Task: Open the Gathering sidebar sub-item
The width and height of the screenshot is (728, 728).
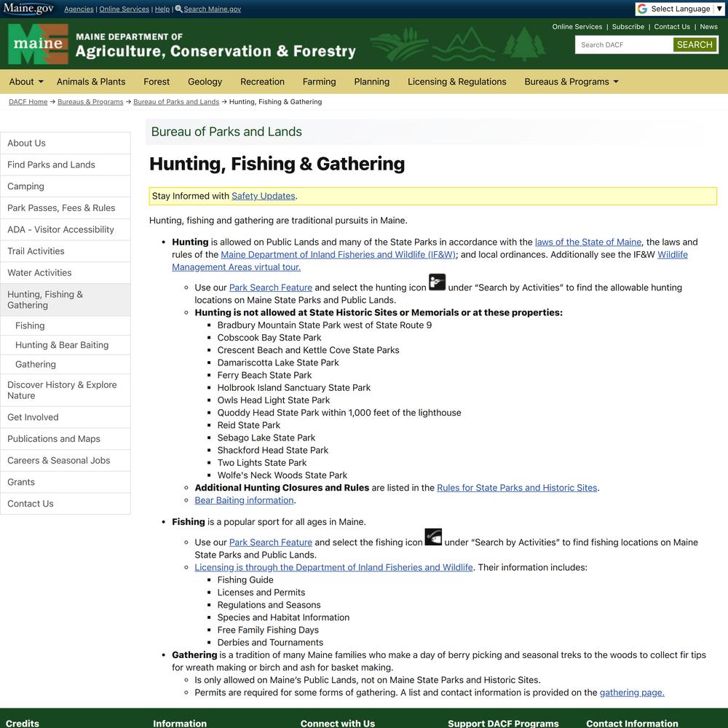Action: click(66, 365)
